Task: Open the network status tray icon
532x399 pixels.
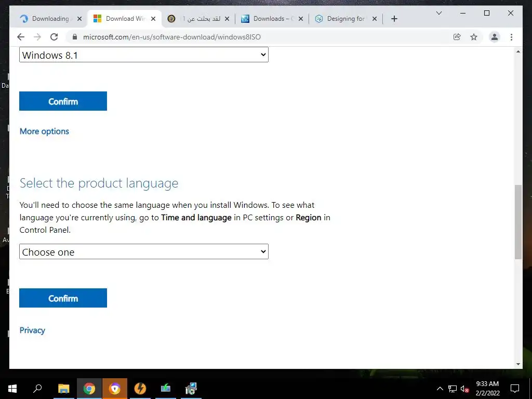Action: [453, 389]
